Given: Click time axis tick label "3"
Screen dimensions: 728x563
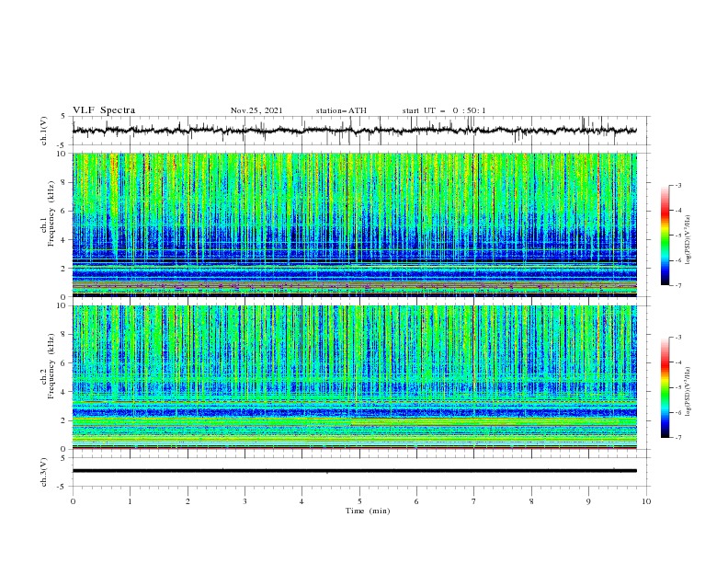Looking at the screenshot, I should [245, 501].
